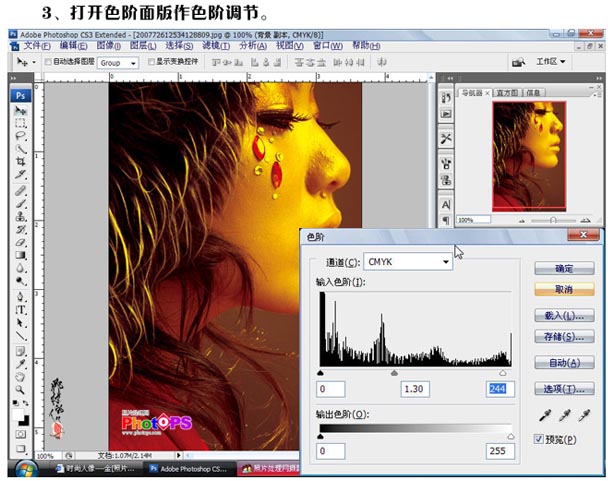Image resolution: width=608 pixels, height=481 pixels.
Task: Expand the tool preset picker arrow
Action: point(34,62)
